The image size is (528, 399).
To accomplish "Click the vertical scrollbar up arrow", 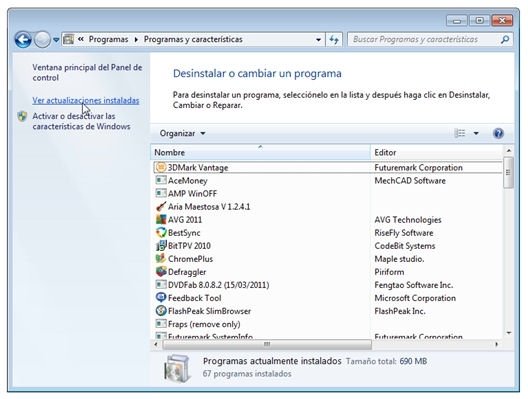I will point(508,151).
